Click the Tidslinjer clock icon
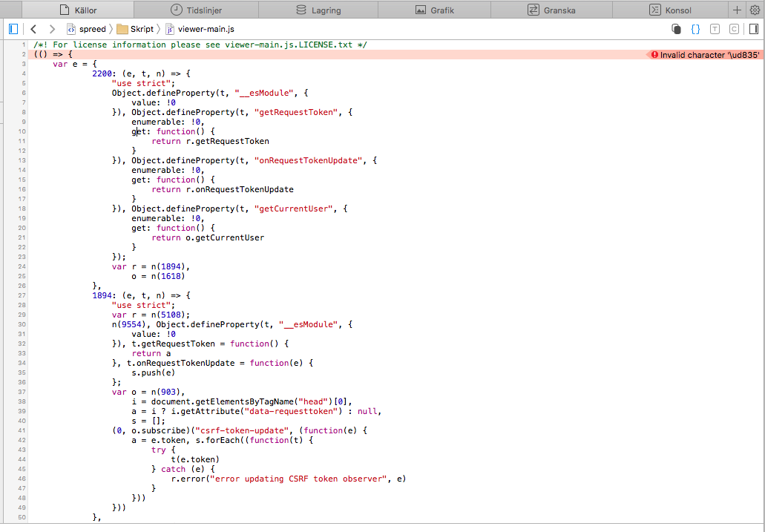765x532 pixels. [x=176, y=10]
